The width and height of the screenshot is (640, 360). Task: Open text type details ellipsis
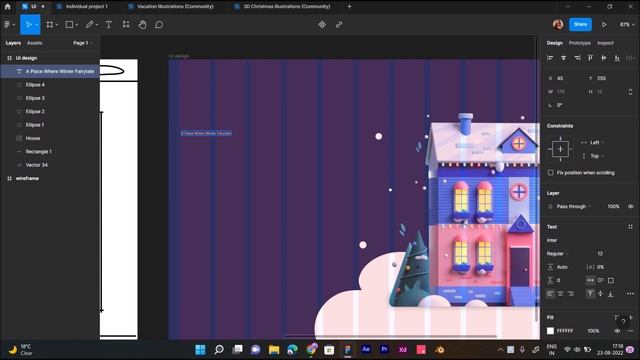pos(631,293)
